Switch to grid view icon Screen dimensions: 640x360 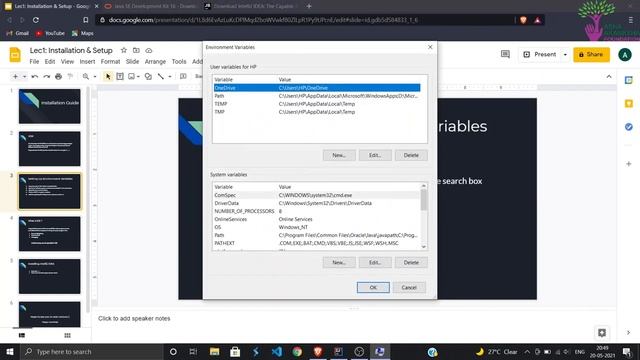(67, 336)
